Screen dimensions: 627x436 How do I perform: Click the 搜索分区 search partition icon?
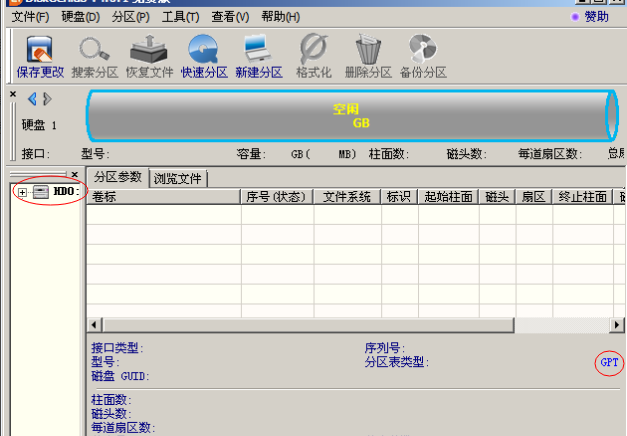pos(95,56)
